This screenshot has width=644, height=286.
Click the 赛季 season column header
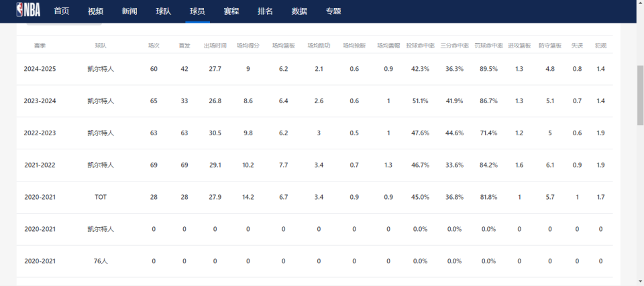click(40, 46)
